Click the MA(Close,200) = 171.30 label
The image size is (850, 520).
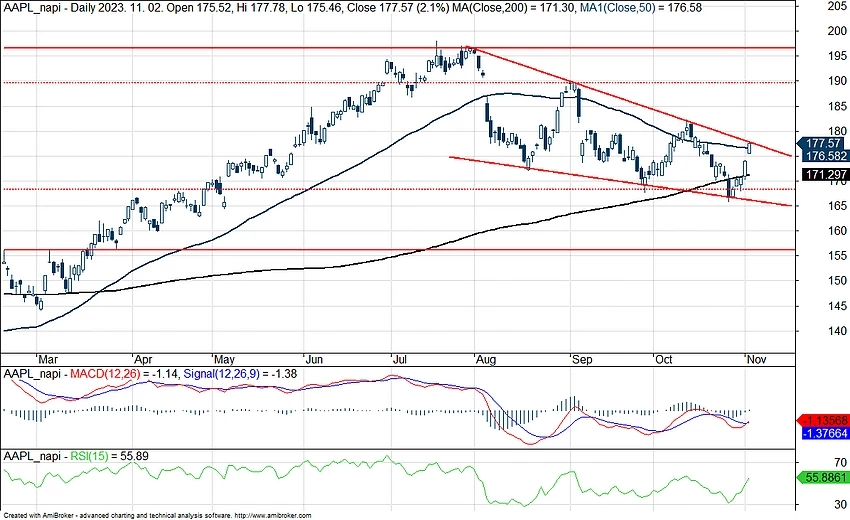(512, 8)
